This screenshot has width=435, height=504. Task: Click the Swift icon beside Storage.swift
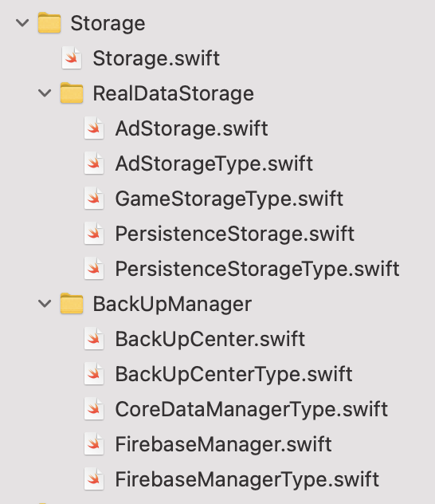tap(72, 58)
